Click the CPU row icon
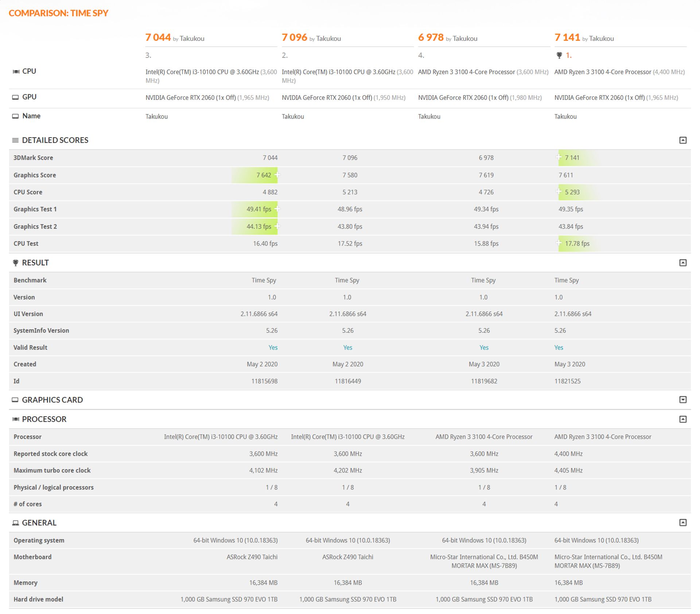Viewport: 700px width, 614px height. pos(16,71)
